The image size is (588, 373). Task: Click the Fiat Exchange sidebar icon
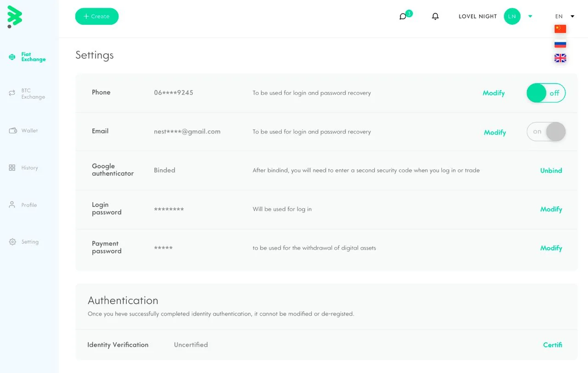tap(12, 57)
